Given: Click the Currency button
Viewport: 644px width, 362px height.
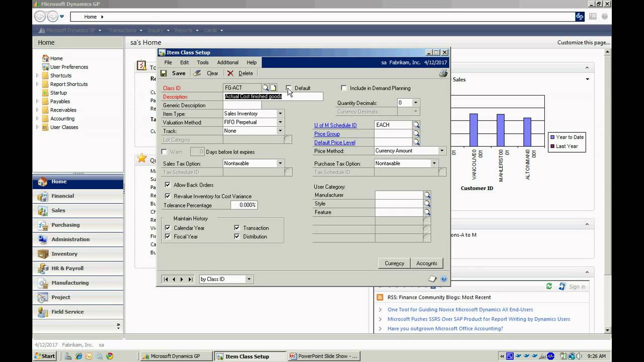Looking at the screenshot, I should pos(394,263).
